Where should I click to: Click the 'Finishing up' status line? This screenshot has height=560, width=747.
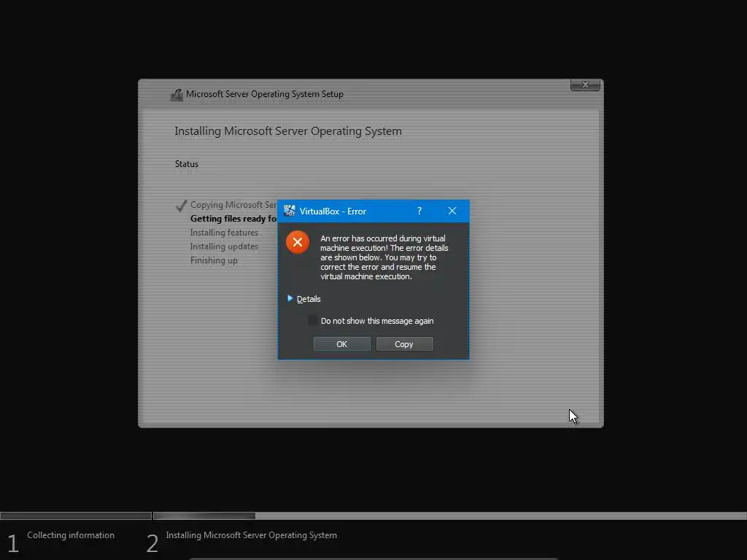(x=214, y=260)
